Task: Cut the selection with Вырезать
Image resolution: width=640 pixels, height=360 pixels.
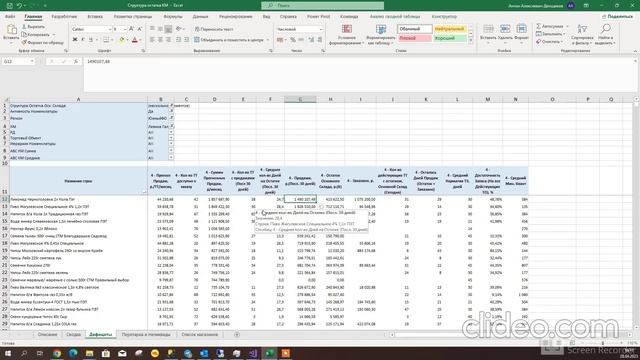Action: point(33,27)
